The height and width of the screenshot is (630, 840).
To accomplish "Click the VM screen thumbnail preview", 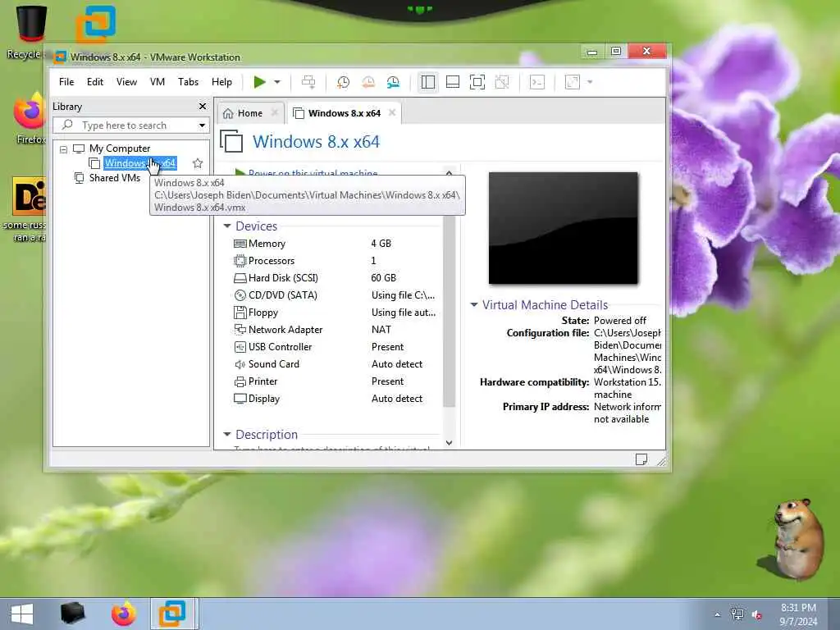I will (x=564, y=228).
